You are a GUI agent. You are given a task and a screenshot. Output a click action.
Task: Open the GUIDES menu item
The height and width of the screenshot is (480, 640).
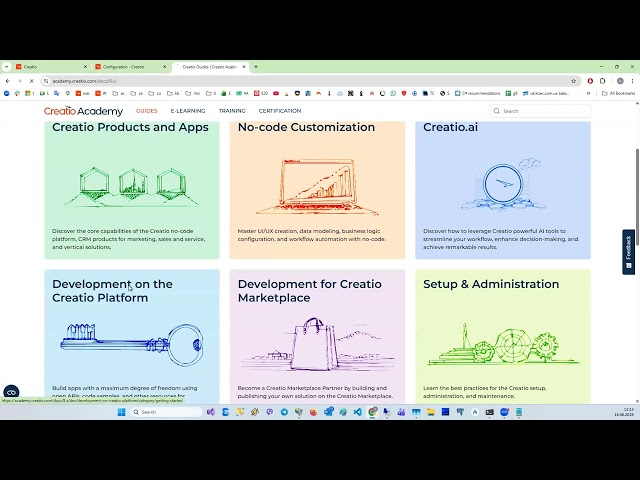[147, 111]
